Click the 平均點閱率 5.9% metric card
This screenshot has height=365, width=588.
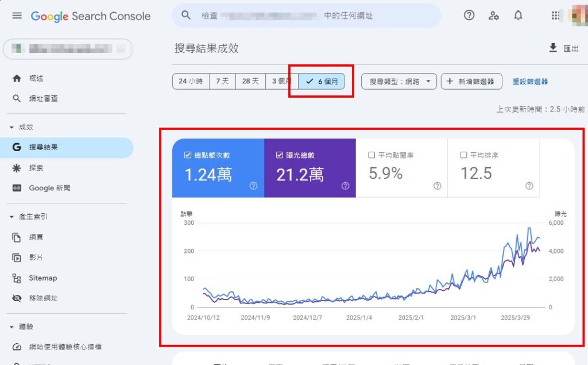(401, 168)
